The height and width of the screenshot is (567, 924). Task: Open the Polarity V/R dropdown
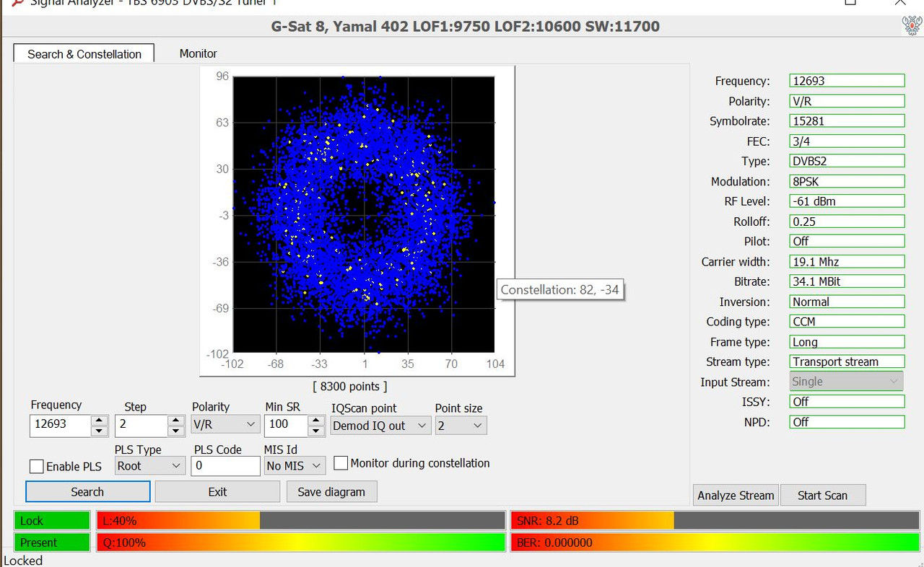[225, 424]
